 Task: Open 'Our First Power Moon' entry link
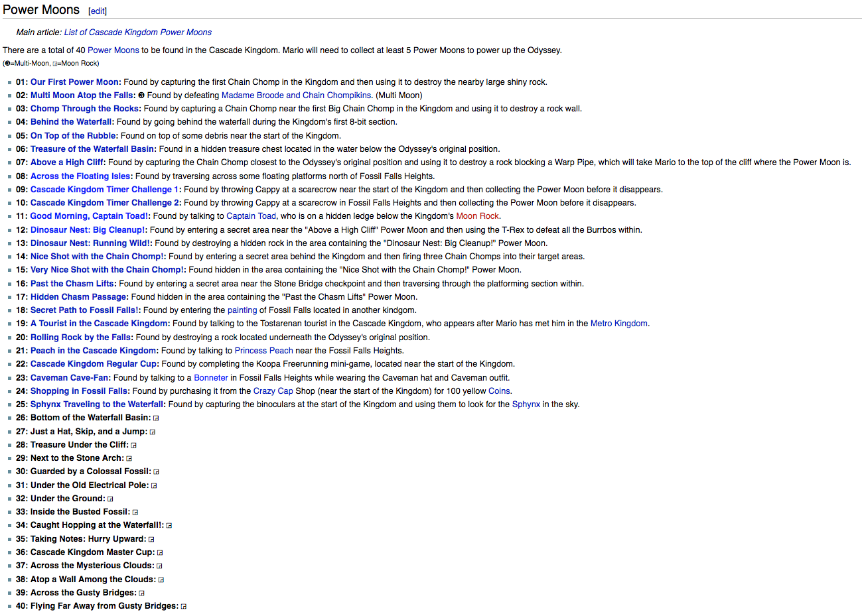tap(74, 82)
